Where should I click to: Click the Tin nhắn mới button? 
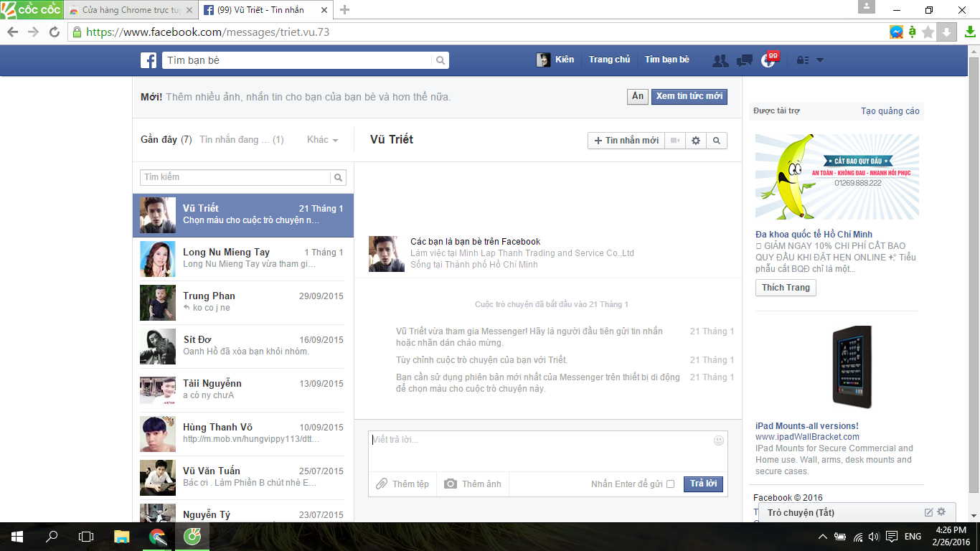626,141
